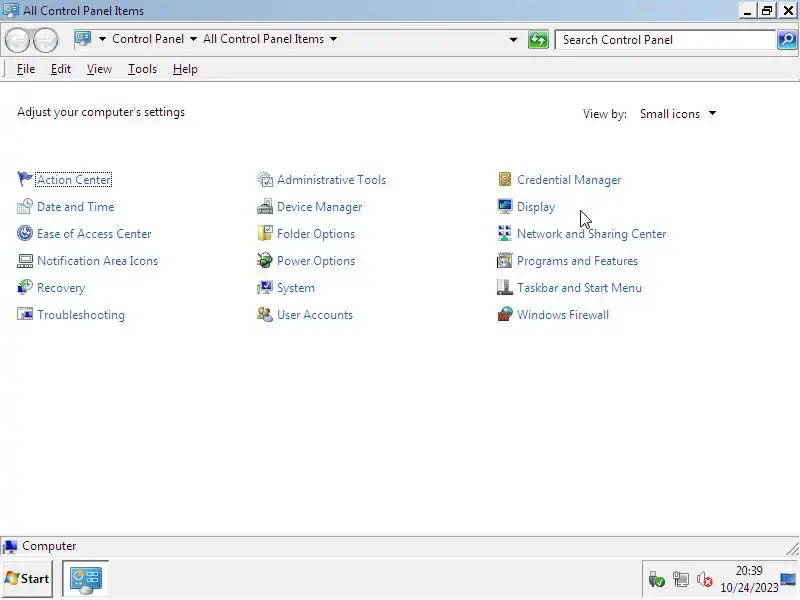
Task: Open the Display monitor icon
Action: (505, 206)
